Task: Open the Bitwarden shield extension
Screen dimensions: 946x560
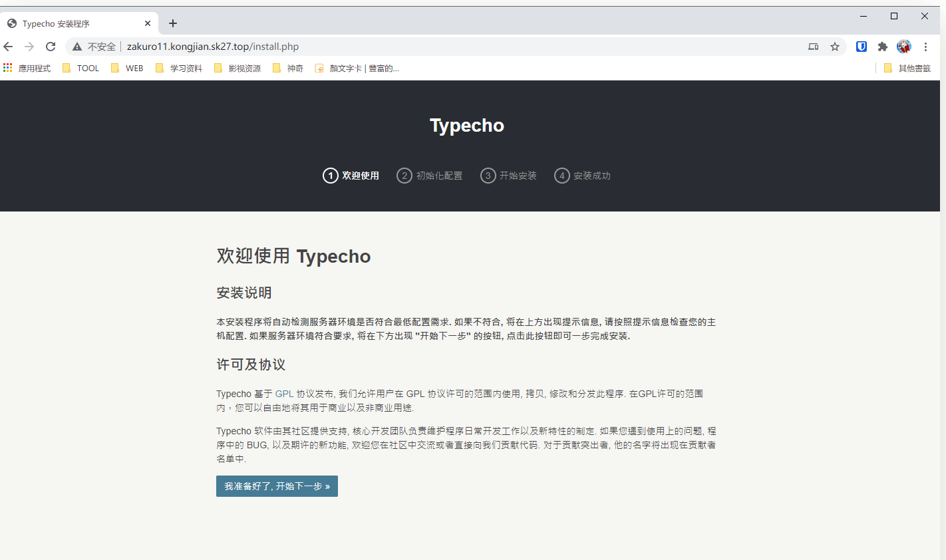Action: tap(862, 47)
